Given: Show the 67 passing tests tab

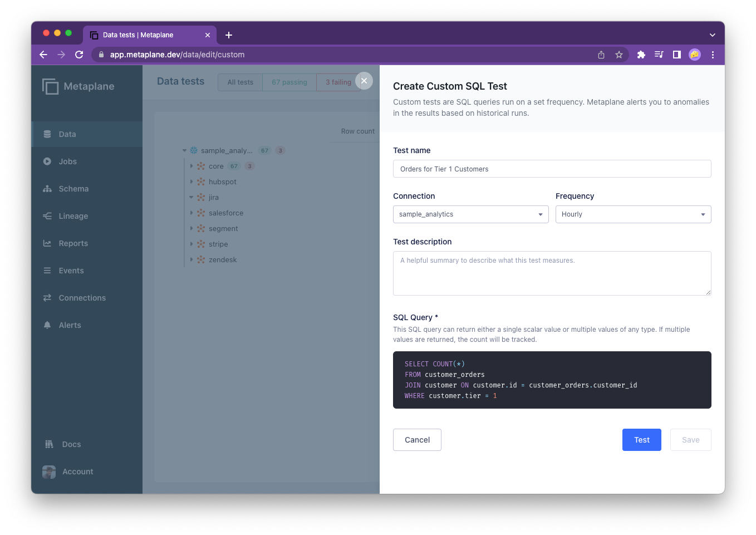Looking at the screenshot, I should [x=289, y=82].
